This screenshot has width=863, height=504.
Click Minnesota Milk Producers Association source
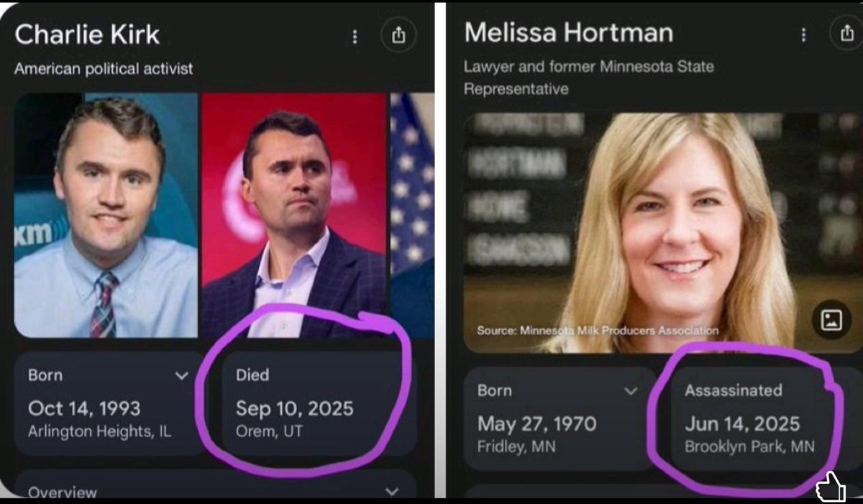[x=597, y=331]
